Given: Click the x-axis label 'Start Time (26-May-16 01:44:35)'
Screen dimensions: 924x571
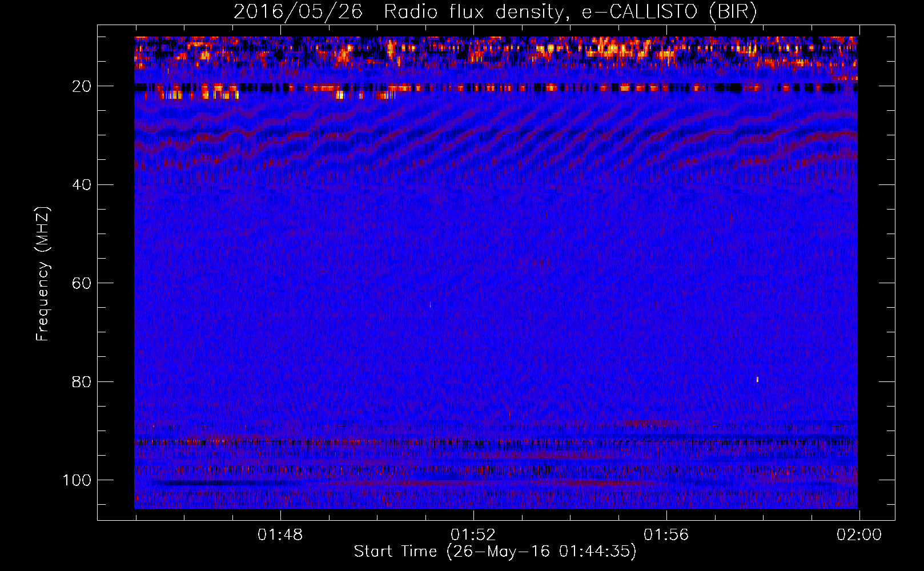Looking at the screenshot, I should pyautogui.click(x=495, y=552).
